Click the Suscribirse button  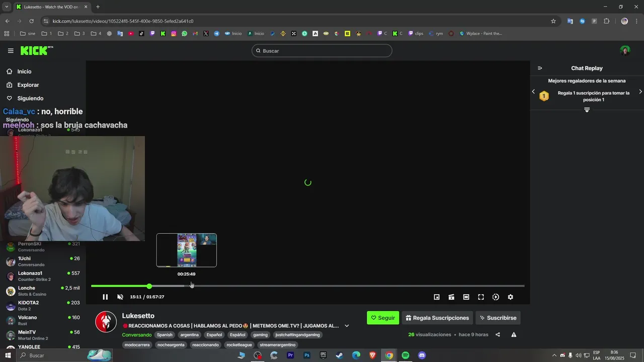click(x=498, y=318)
